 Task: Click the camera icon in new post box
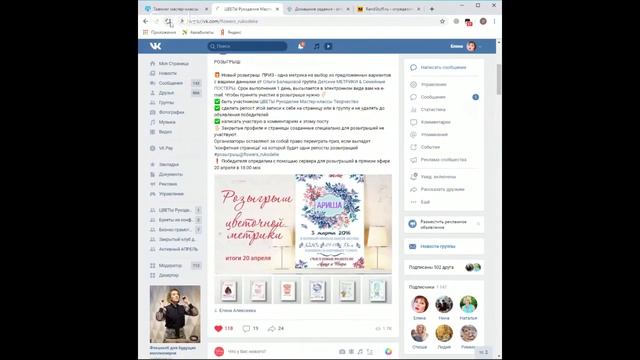tap(342, 351)
